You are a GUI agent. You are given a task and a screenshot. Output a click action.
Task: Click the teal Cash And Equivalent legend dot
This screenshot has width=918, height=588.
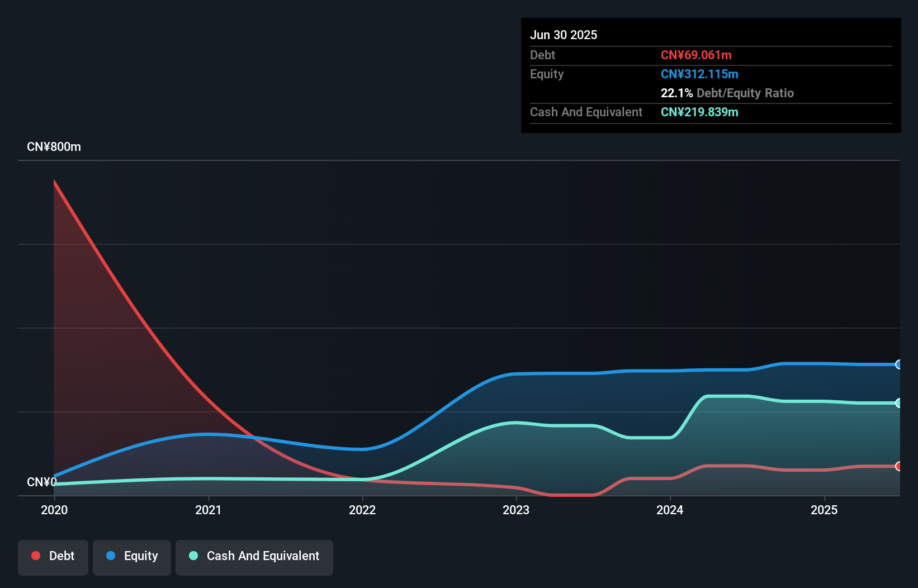tap(193, 556)
